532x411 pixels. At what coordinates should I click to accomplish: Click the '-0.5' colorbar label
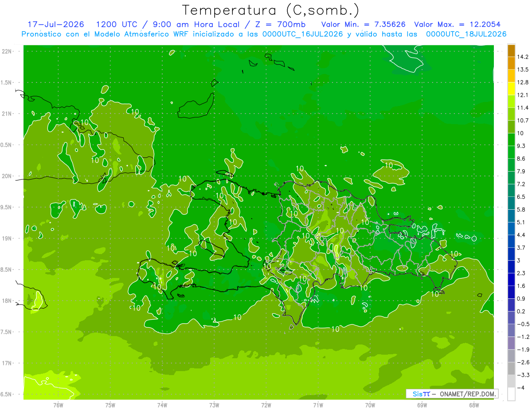524,324
